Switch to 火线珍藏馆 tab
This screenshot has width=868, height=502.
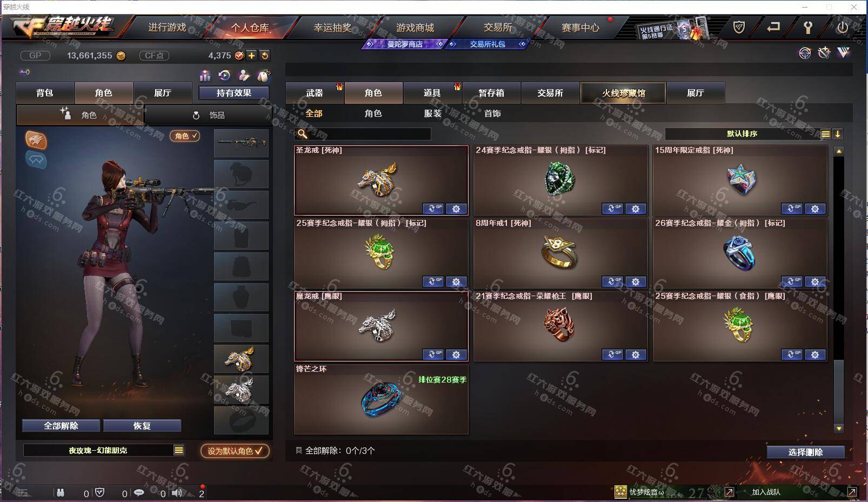(623, 93)
